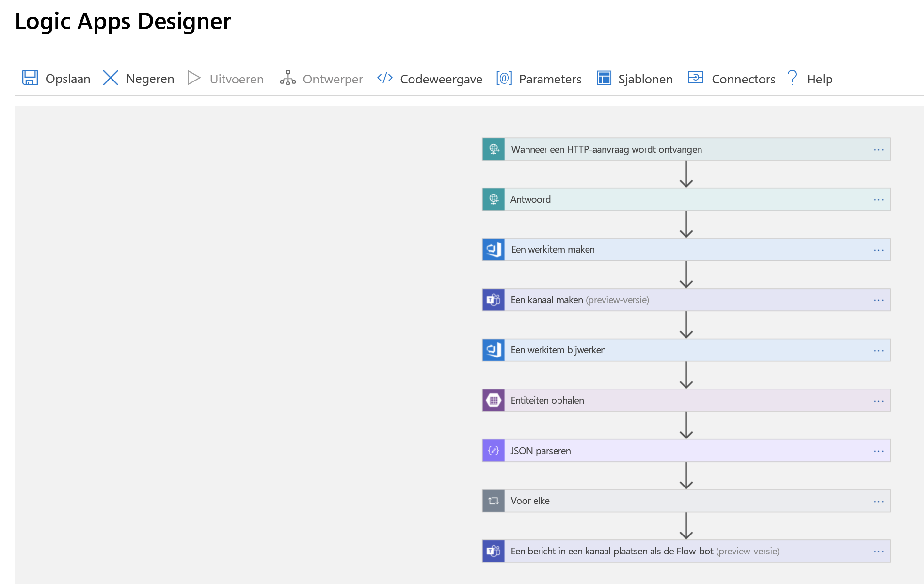This screenshot has width=924, height=584.
Task: Open ellipsis menu on 'Een werkitem maken'
Action: (878, 250)
